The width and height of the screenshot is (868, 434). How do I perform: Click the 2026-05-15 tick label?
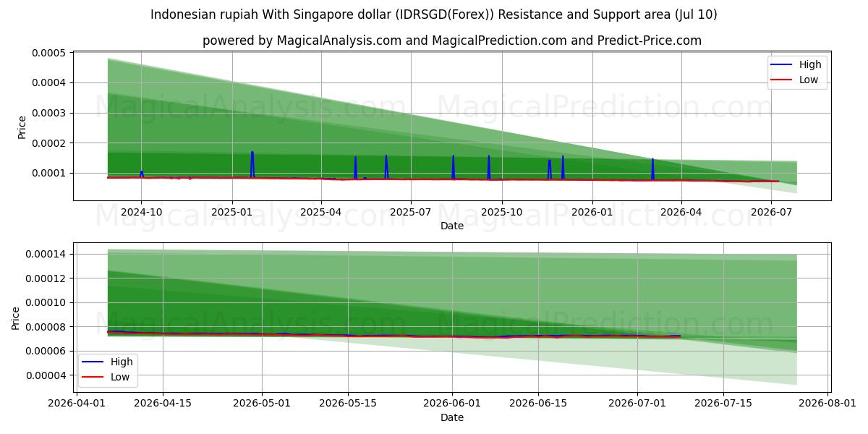(x=347, y=404)
